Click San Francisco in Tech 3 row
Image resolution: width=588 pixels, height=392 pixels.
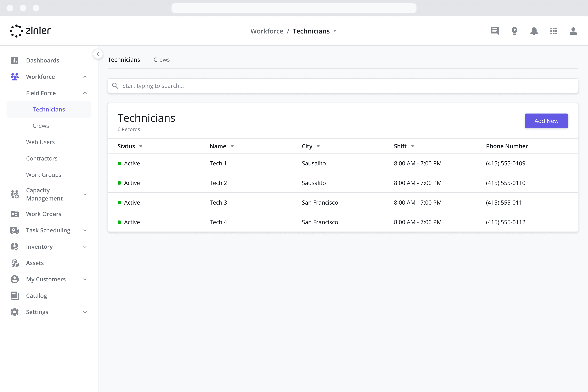click(x=320, y=203)
